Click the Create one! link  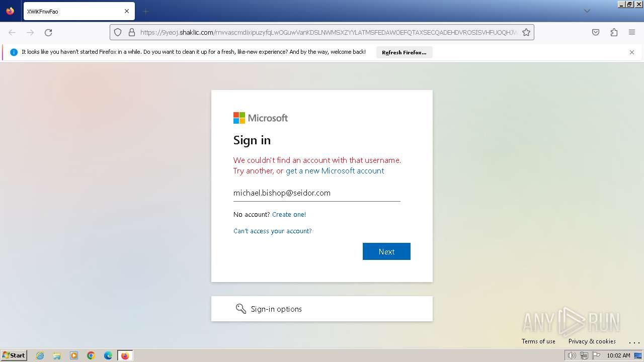click(289, 215)
